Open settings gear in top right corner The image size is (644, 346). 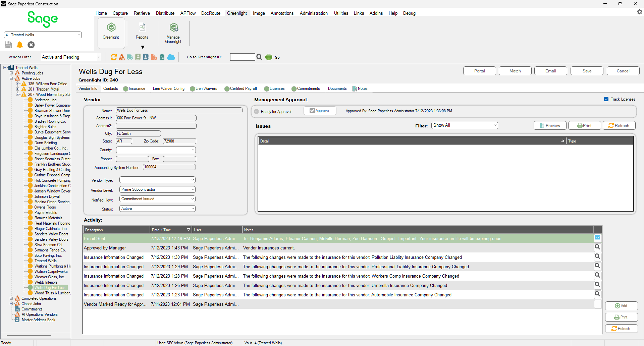[x=639, y=12]
